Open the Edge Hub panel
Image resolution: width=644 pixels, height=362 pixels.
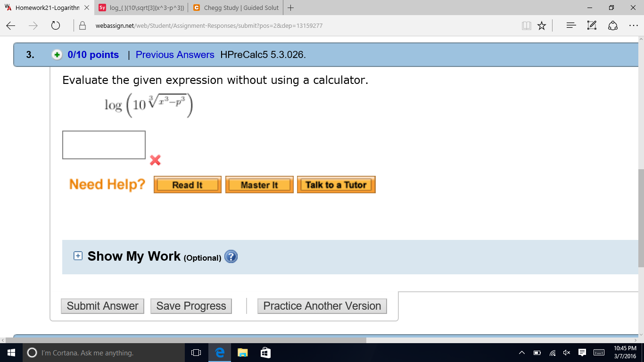point(571,26)
